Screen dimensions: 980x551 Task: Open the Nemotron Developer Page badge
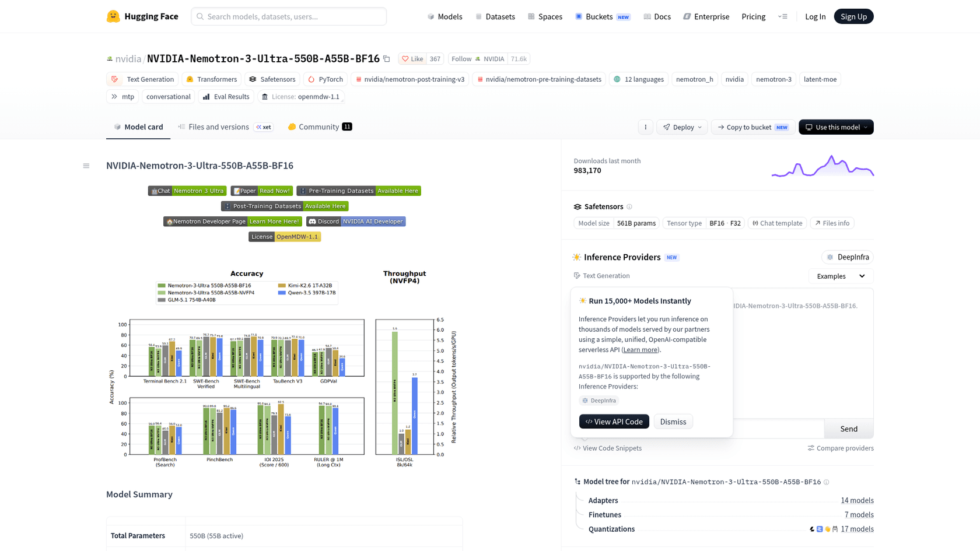tap(233, 222)
